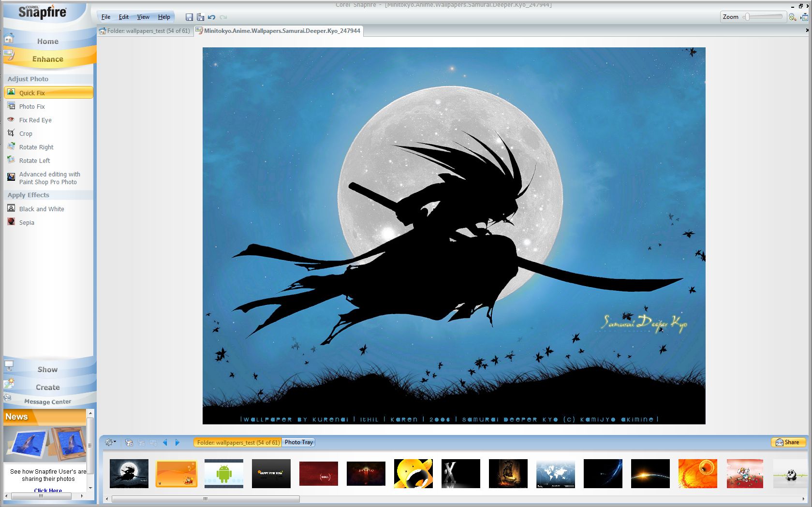Open the Create section
The width and height of the screenshot is (812, 507).
(48, 387)
